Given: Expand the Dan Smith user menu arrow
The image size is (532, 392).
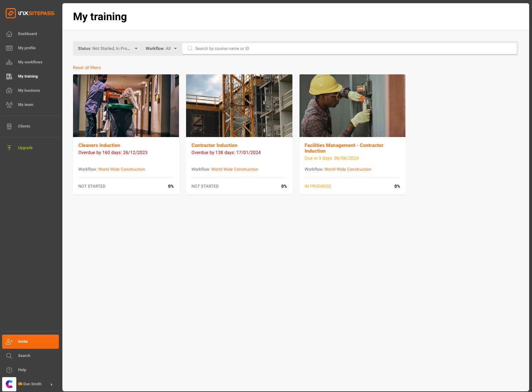Looking at the screenshot, I should (x=52, y=385).
